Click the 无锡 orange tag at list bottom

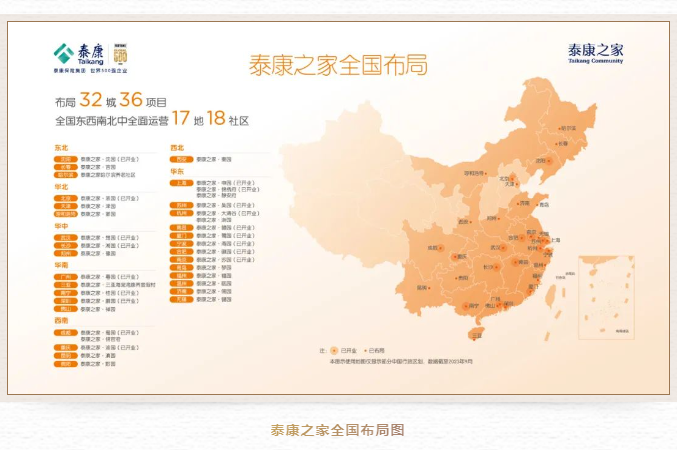click(182, 299)
